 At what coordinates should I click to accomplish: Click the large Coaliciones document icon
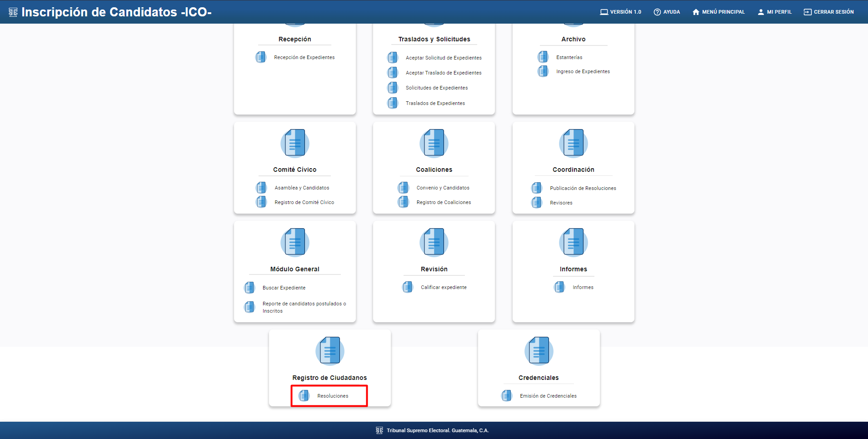coord(434,143)
